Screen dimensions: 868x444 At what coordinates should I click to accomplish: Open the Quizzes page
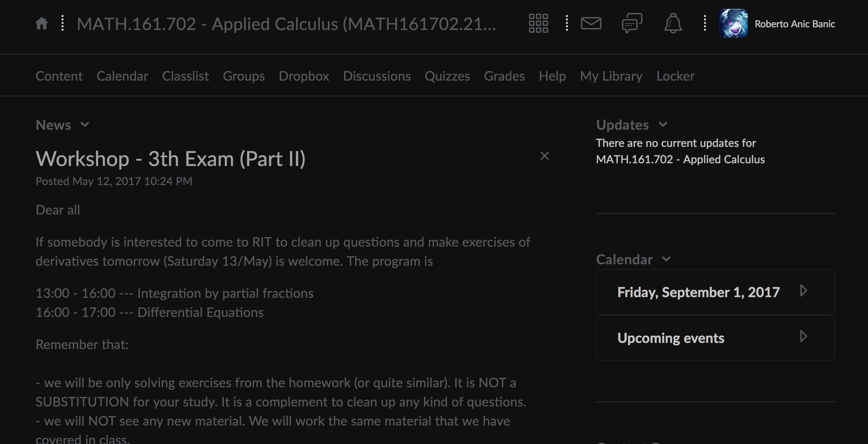pos(447,76)
